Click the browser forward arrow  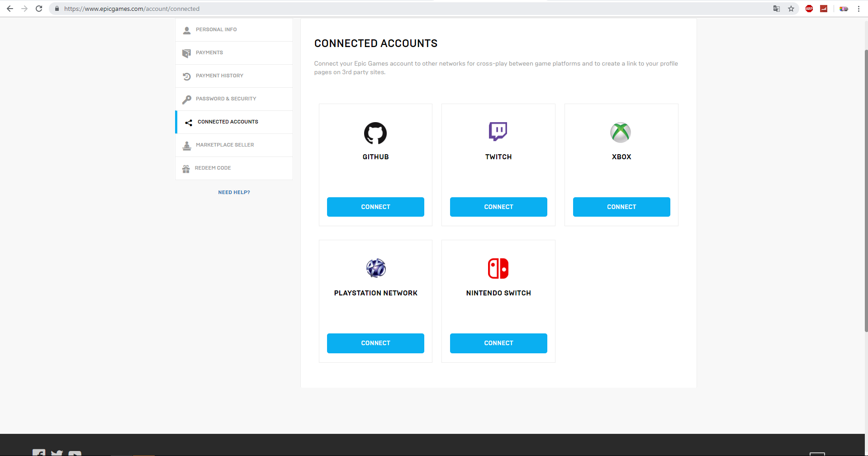point(24,9)
